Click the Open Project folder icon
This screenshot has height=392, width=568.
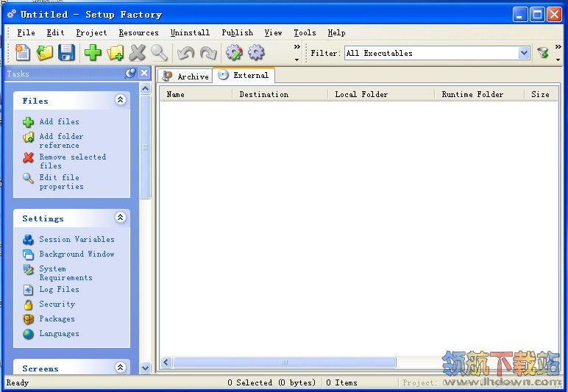click(45, 53)
